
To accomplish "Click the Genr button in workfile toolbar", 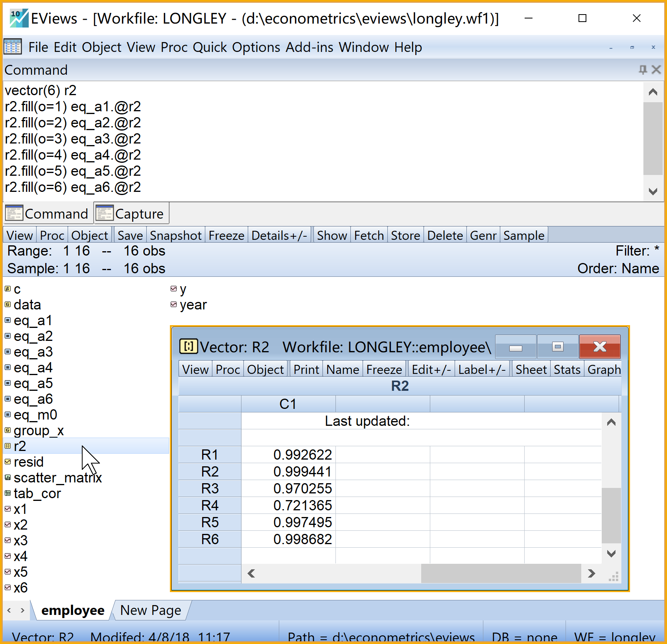I will [x=483, y=236].
